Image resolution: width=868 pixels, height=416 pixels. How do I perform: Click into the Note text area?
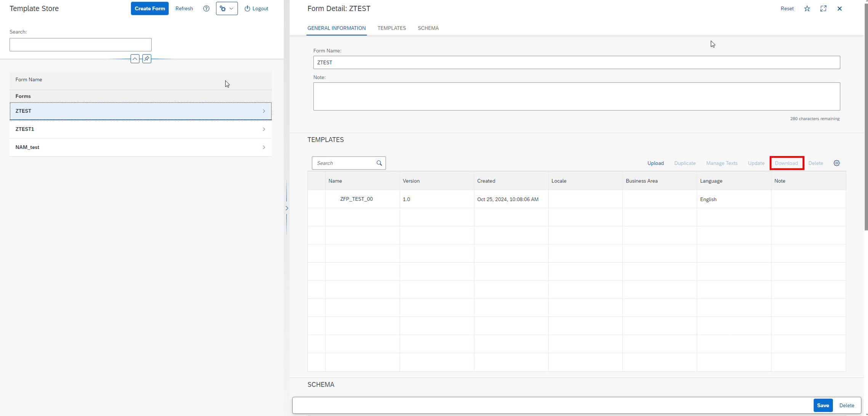577,96
